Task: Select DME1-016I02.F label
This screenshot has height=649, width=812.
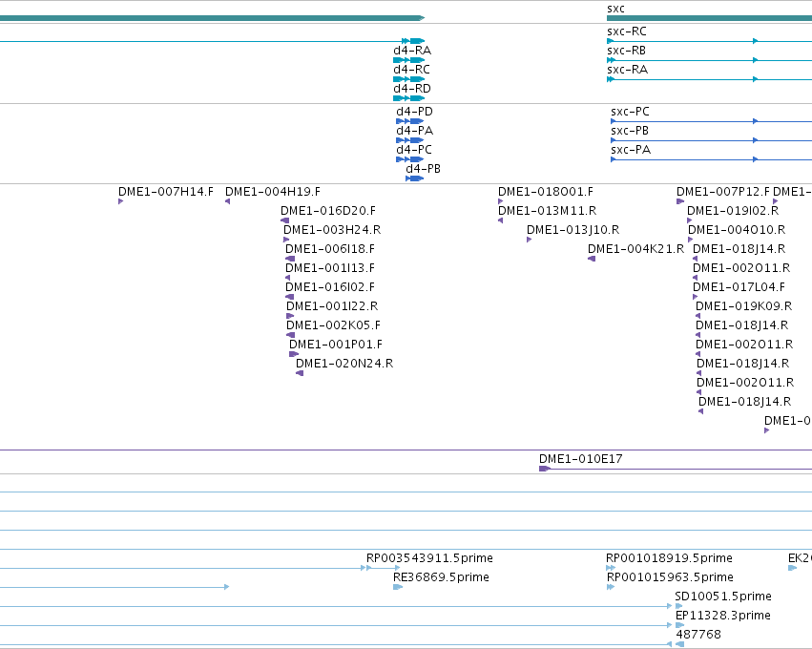Action: click(330, 287)
